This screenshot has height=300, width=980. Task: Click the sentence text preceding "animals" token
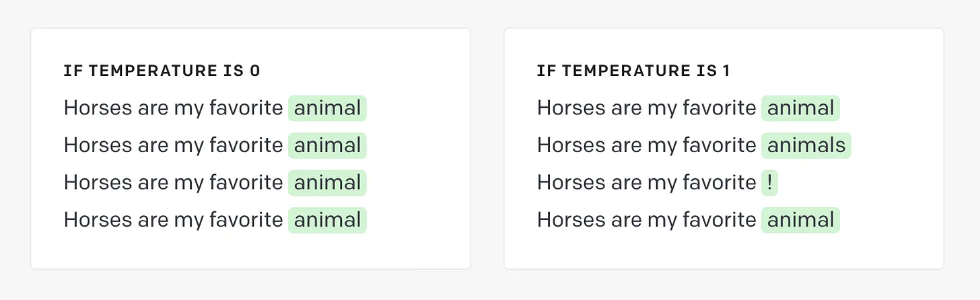coord(646,145)
